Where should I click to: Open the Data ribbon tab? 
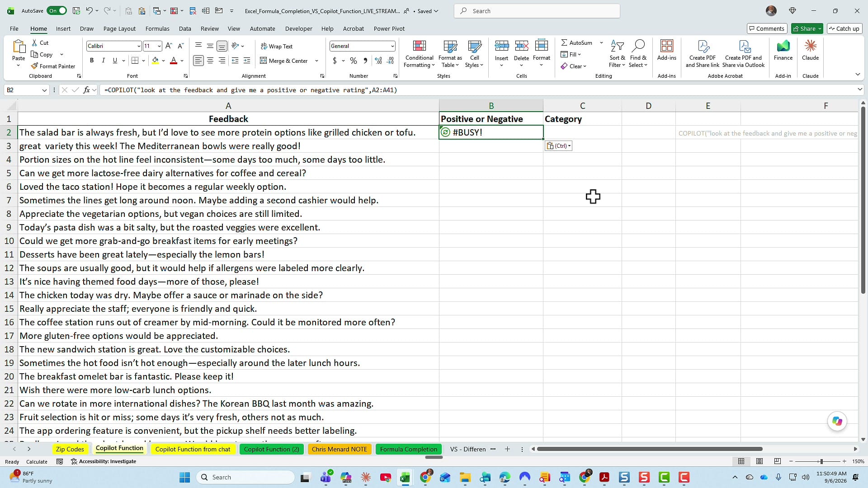pyautogui.click(x=185, y=28)
